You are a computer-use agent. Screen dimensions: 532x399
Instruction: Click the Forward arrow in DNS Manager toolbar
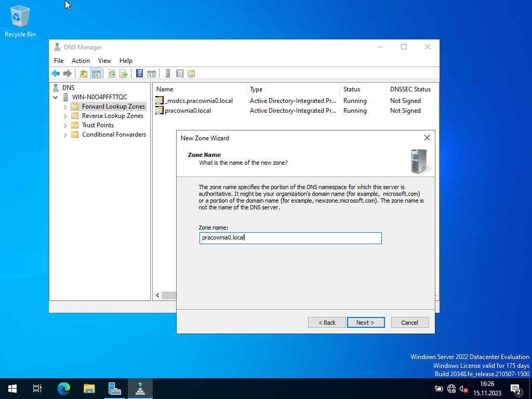pos(68,73)
